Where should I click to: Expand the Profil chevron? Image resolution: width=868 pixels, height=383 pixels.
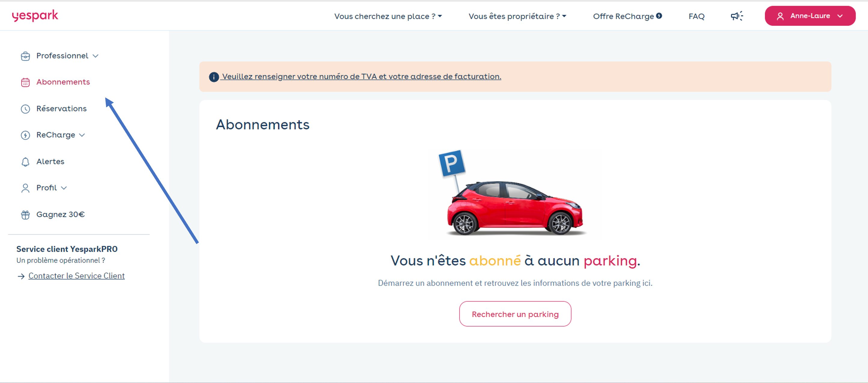[64, 188]
